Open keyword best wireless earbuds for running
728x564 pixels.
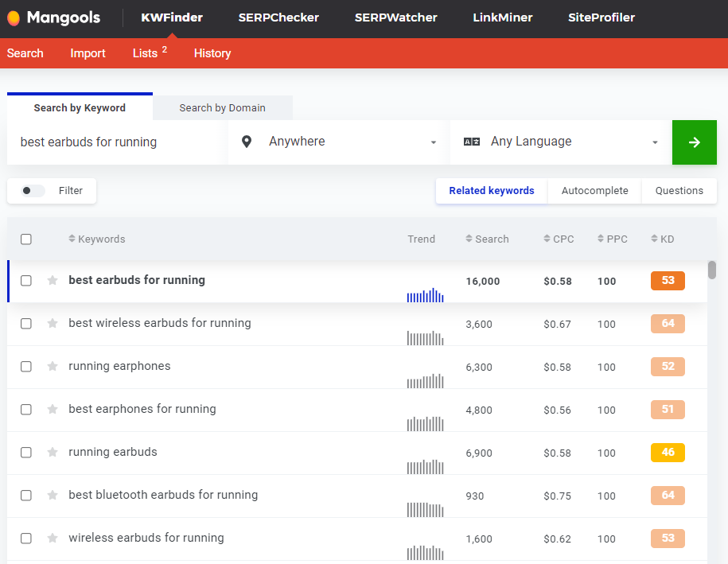pyautogui.click(x=160, y=323)
